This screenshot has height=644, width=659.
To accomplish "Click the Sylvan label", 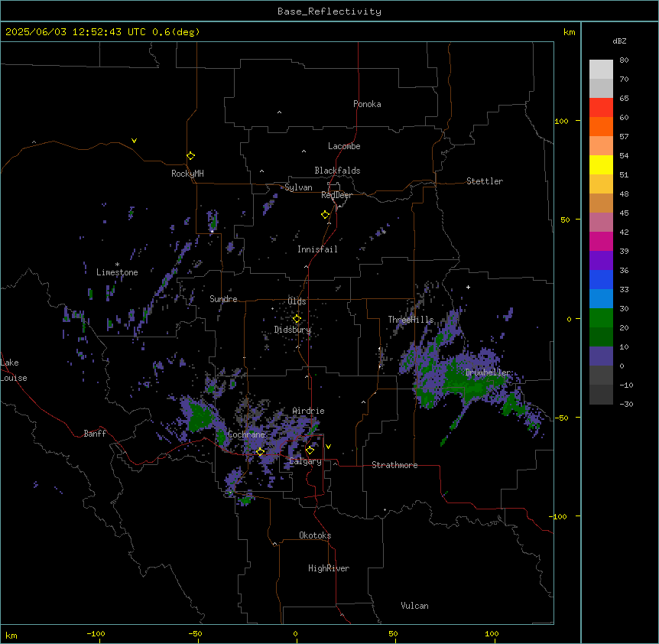I will (x=298, y=187).
